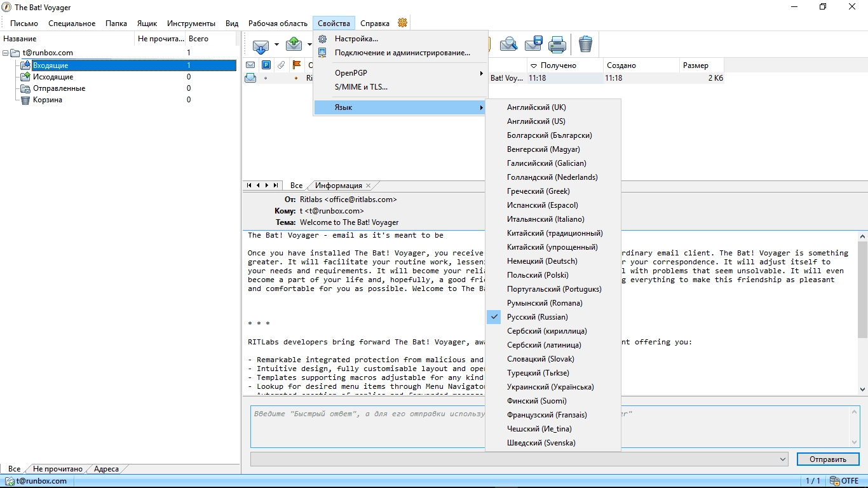The image size is (868, 488).
Task: Open the search messages magnifier icon
Action: [x=508, y=44]
